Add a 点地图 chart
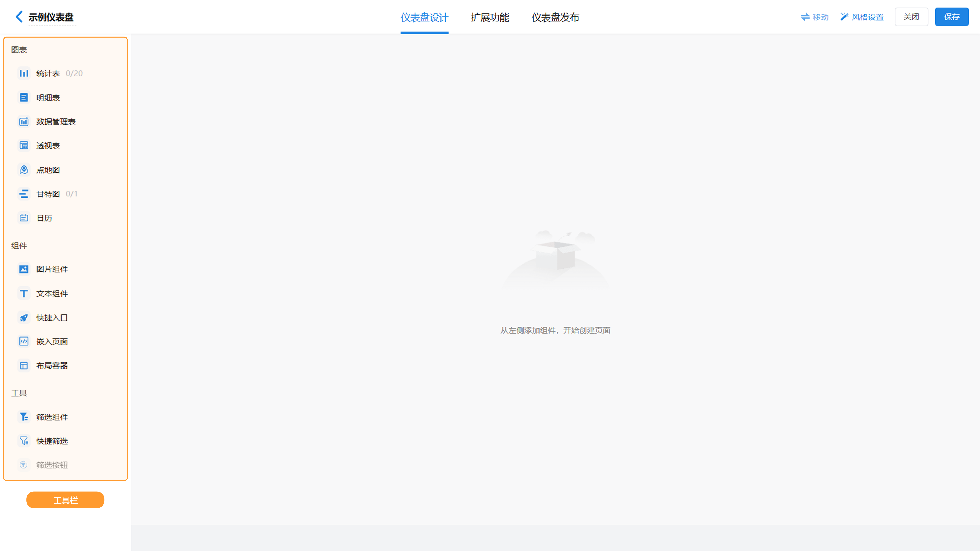 pyautogui.click(x=48, y=170)
